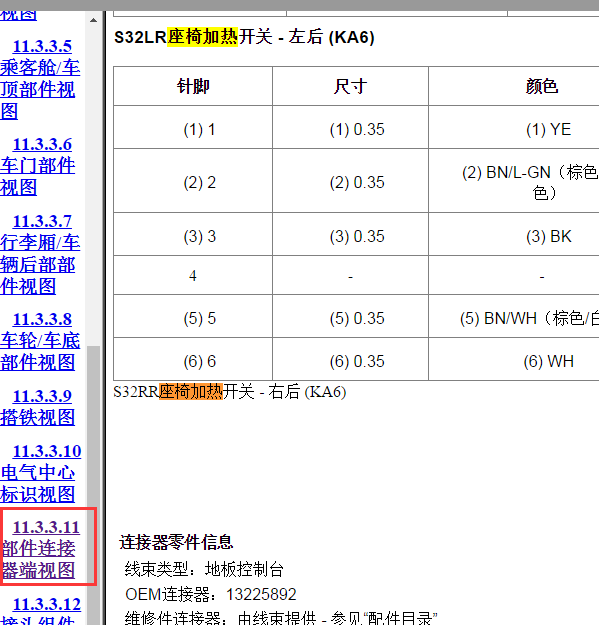
Task: Click color cell (5) BN/WH
Action: pos(514,316)
